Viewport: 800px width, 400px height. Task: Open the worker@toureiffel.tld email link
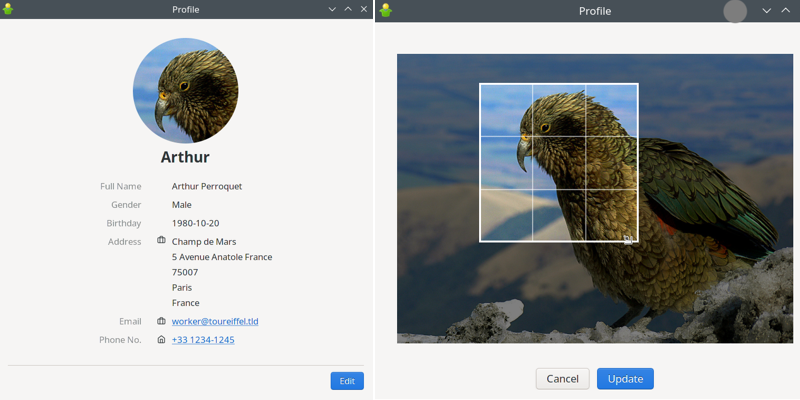tap(215, 321)
